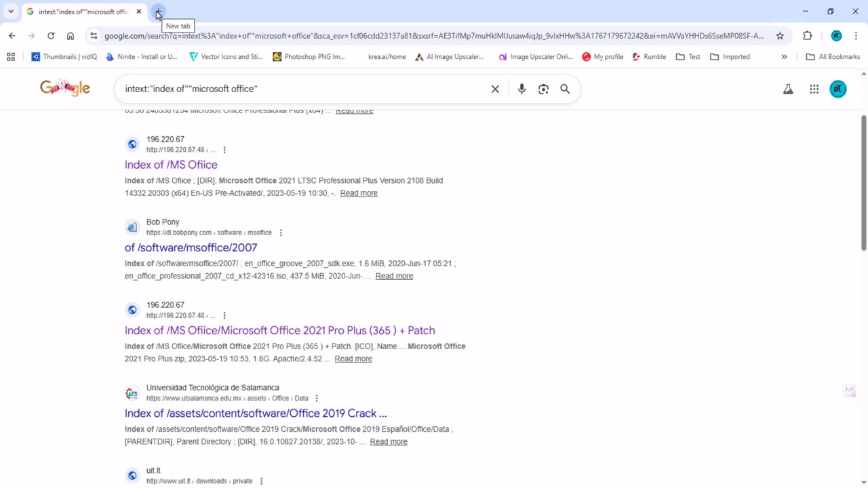Open Google account avatar
The width and height of the screenshot is (868, 488).
(838, 89)
